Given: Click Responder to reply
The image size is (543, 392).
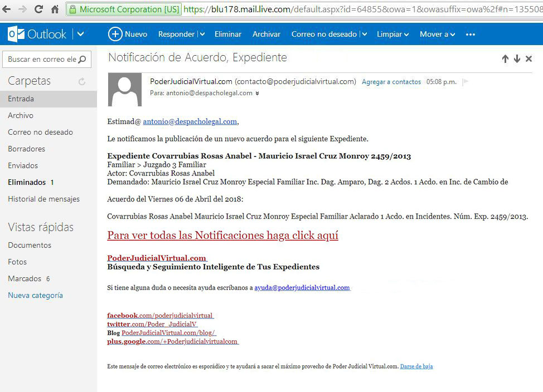Looking at the screenshot, I should (176, 34).
